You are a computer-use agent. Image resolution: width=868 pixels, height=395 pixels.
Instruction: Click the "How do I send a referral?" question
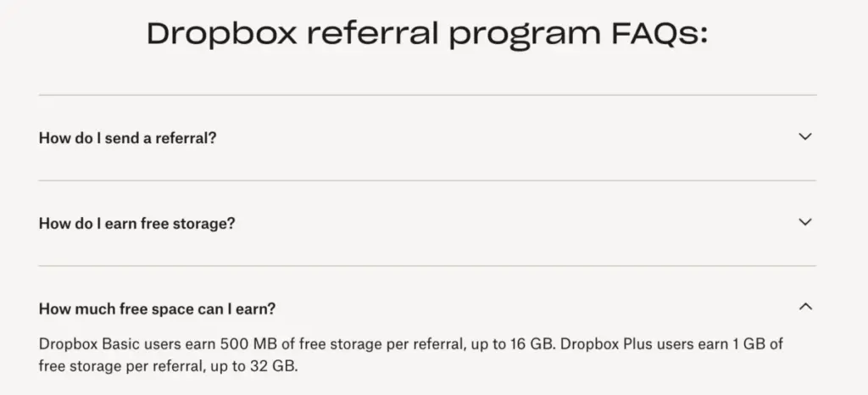[x=128, y=137]
